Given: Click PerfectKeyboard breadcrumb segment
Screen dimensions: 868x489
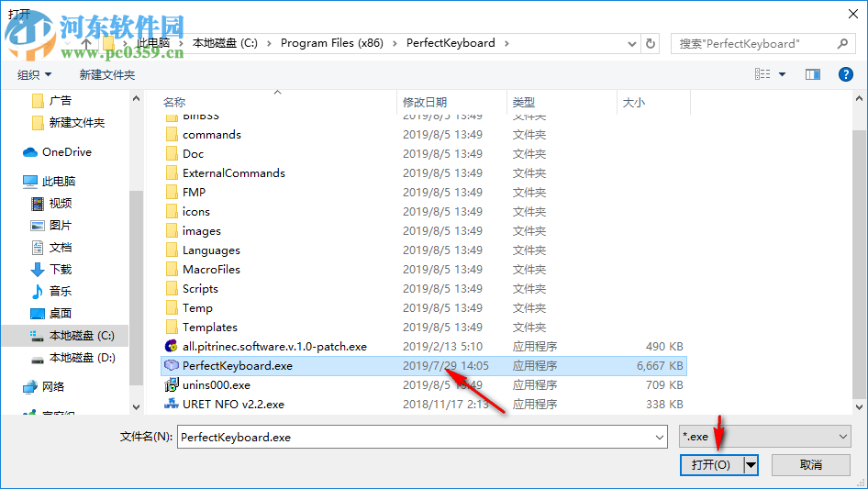Looking at the screenshot, I should tap(451, 43).
